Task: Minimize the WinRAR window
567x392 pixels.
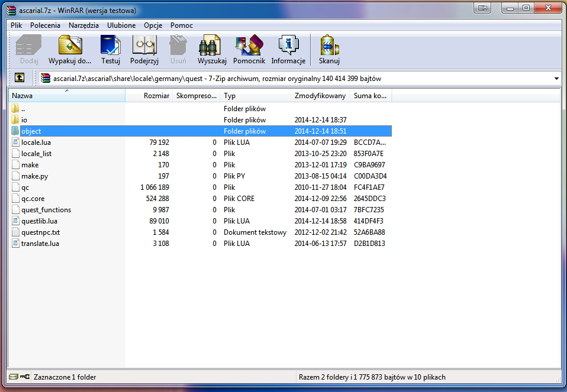Action: click(x=510, y=8)
